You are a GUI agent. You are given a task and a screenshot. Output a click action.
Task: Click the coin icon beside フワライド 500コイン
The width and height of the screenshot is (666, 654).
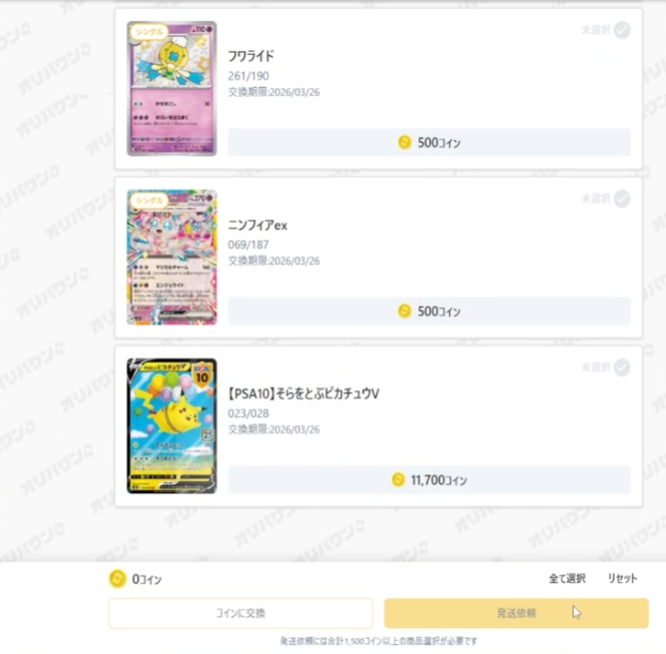tap(404, 142)
